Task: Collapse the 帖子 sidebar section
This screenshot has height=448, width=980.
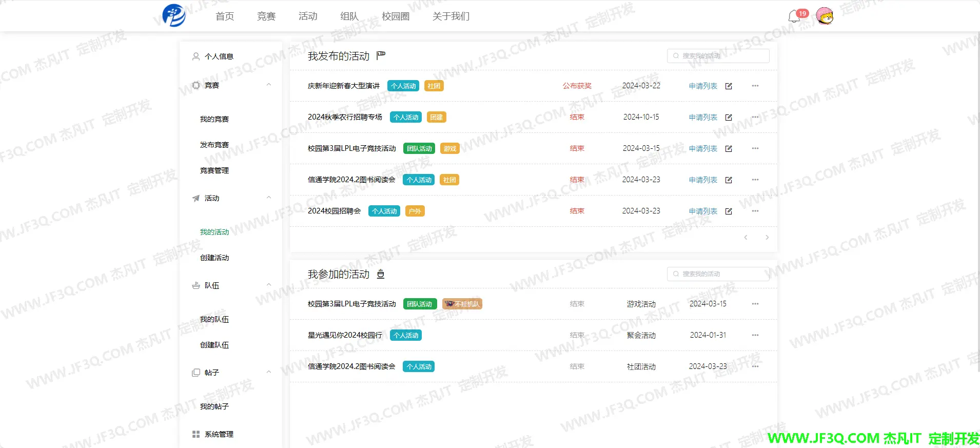Action: [269, 373]
